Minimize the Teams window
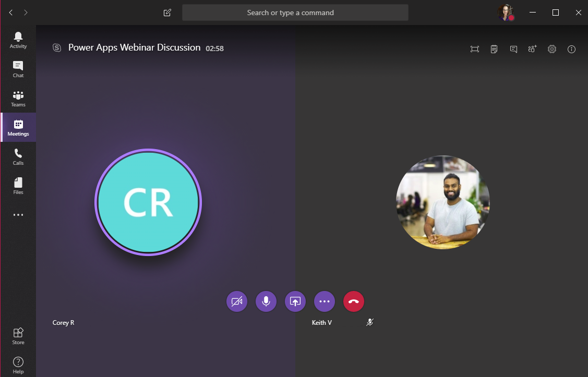Screen dimensions: 588x377 tap(533, 13)
